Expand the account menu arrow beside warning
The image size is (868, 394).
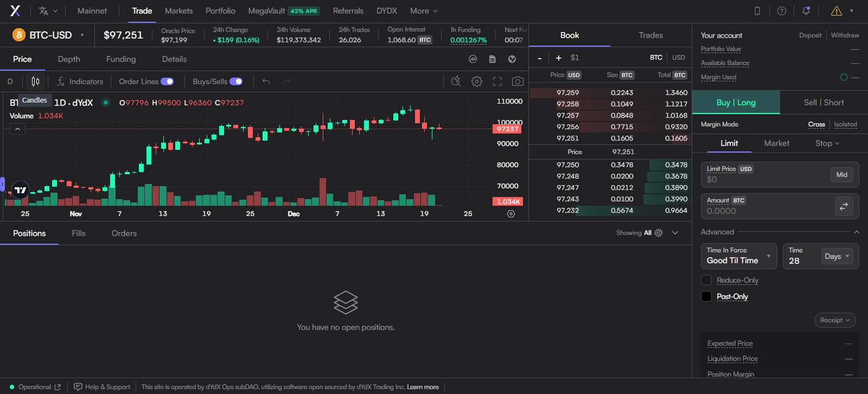pyautogui.click(x=852, y=11)
